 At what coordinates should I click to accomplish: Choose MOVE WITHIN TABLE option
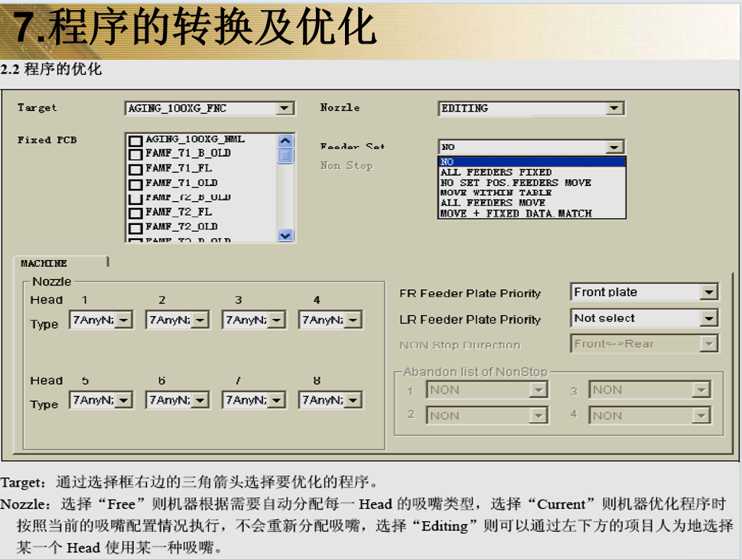point(496,193)
